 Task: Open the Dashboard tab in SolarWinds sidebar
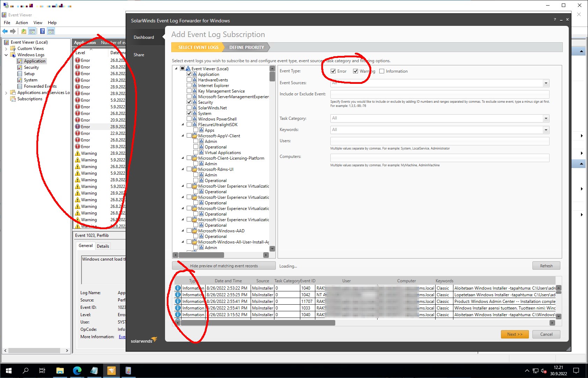(x=144, y=37)
